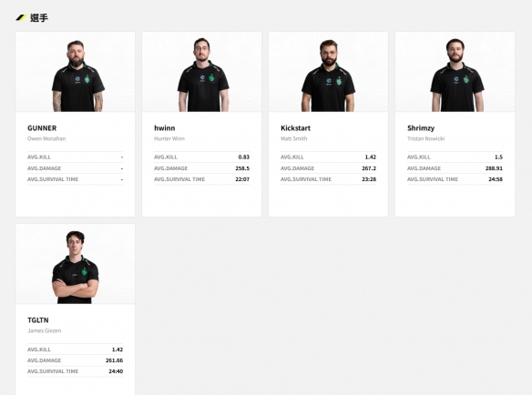Open TGLTN's player photo
This screenshot has height=395, width=532.
(76, 264)
